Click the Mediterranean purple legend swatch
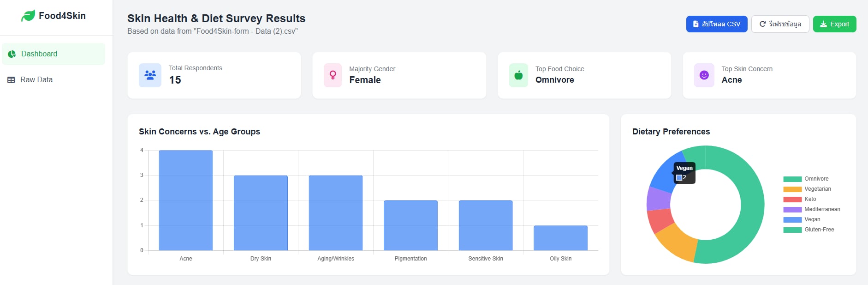Image resolution: width=868 pixels, height=285 pixels. pos(792,209)
